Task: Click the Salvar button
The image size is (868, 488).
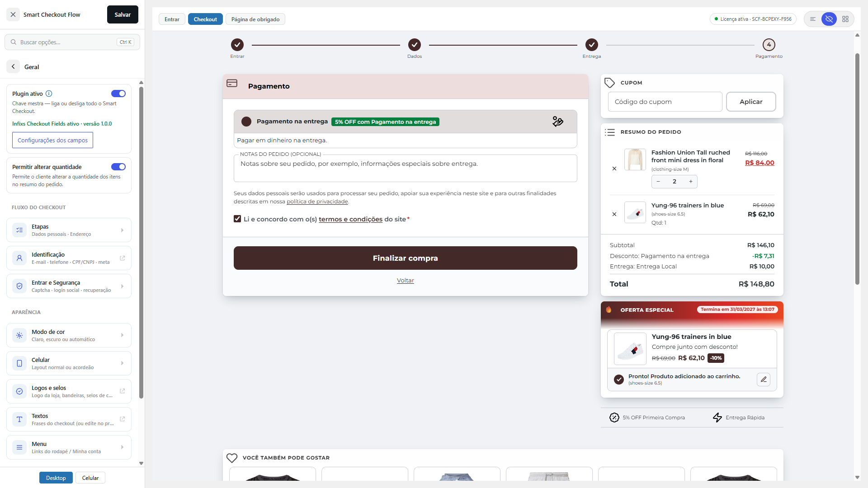Action: pyautogui.click(x=123, y=14)
